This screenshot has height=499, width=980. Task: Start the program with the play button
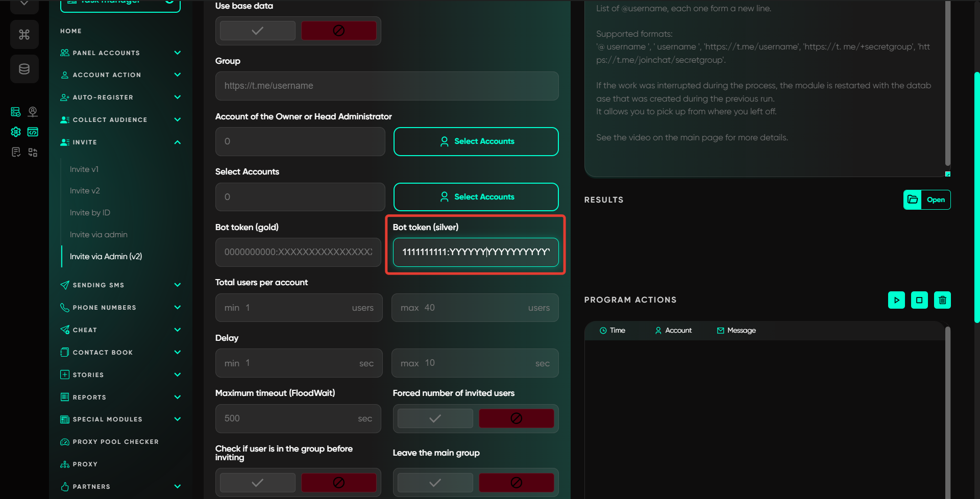896,300
